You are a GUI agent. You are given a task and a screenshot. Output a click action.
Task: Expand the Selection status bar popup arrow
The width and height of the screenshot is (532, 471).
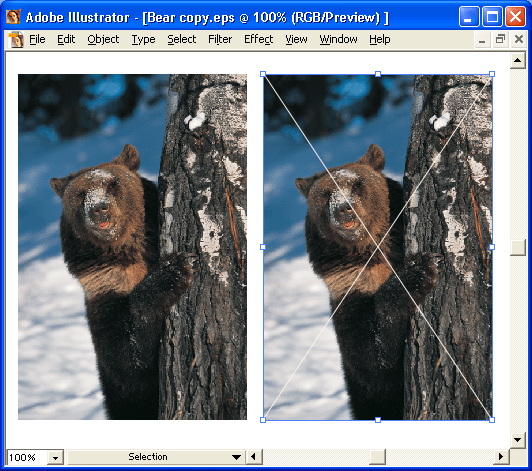pos(236,457)
